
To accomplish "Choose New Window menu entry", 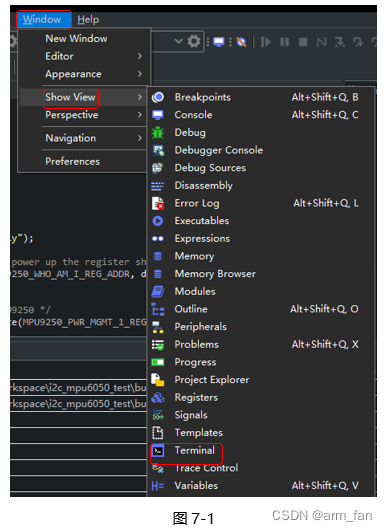I will coord(76,39).
